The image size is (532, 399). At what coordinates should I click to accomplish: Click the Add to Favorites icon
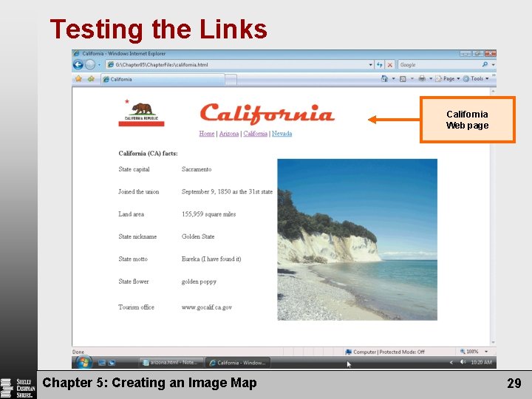(x=91, y=79)
